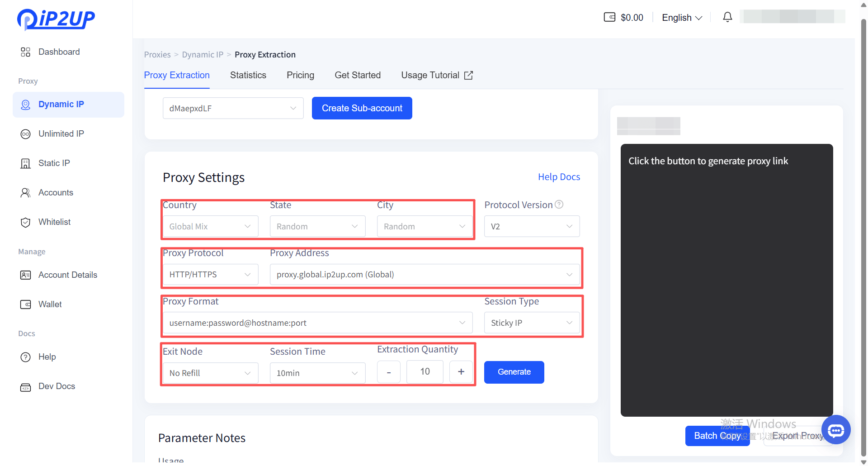Open the live chat bubble
This screenshot has width=868, height=466.
tap(836, 430)
